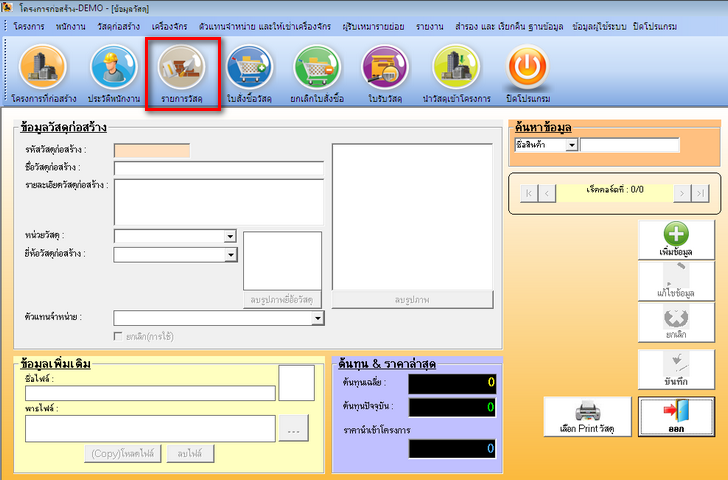Open the ใบสั่งซื้อวัสดุ purchase order icon
This screenshot has width=728, height=480.
pos(249,67)
